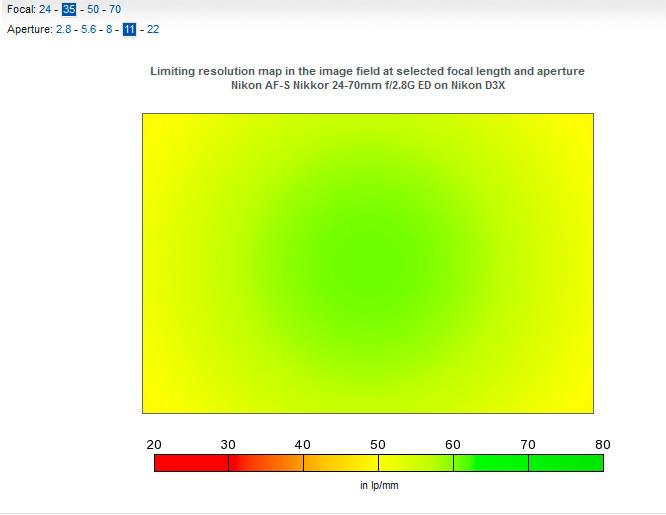Choose the 50 focal length option
This screenshot has width=666, height=515.
(x=93, y=9)
